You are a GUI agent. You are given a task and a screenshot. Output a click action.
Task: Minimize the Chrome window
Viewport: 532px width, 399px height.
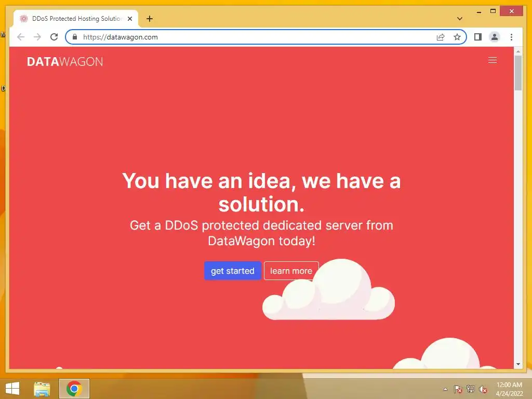pos(478,11)
